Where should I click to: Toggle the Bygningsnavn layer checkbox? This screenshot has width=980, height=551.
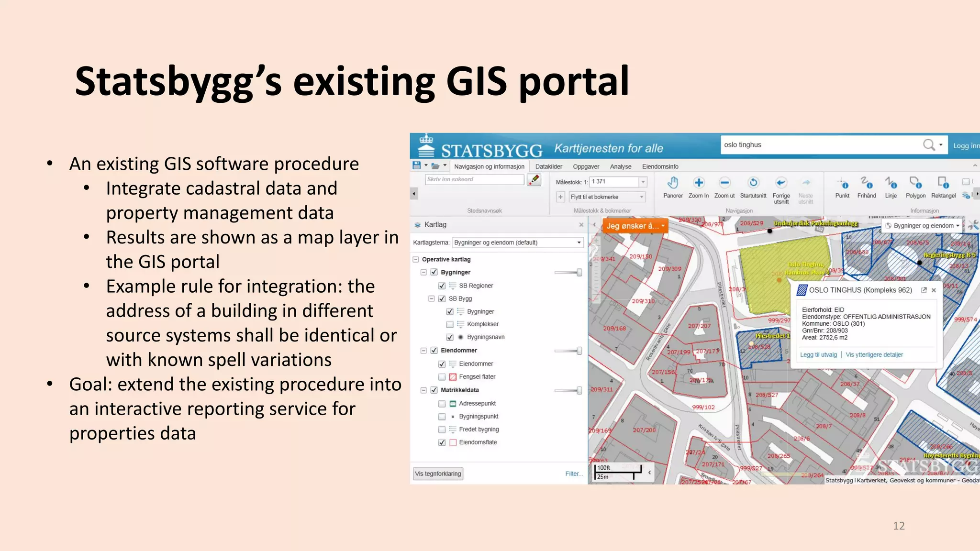[x=450, y=337]
